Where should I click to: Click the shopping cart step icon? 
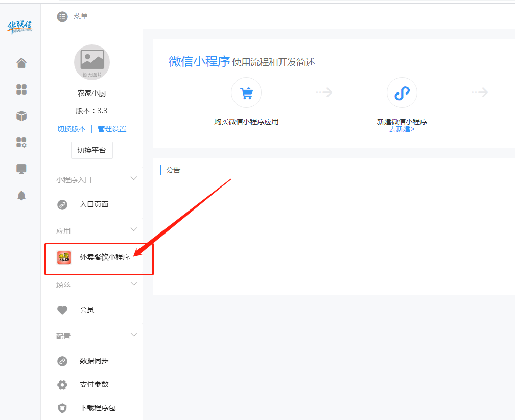(x=246, y=92)
